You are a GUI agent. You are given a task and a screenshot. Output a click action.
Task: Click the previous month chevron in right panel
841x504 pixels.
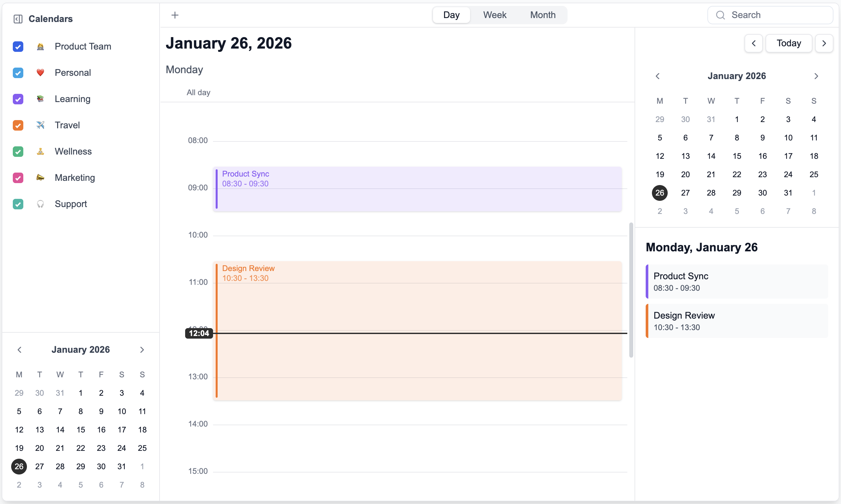click(x=658, y=76)
